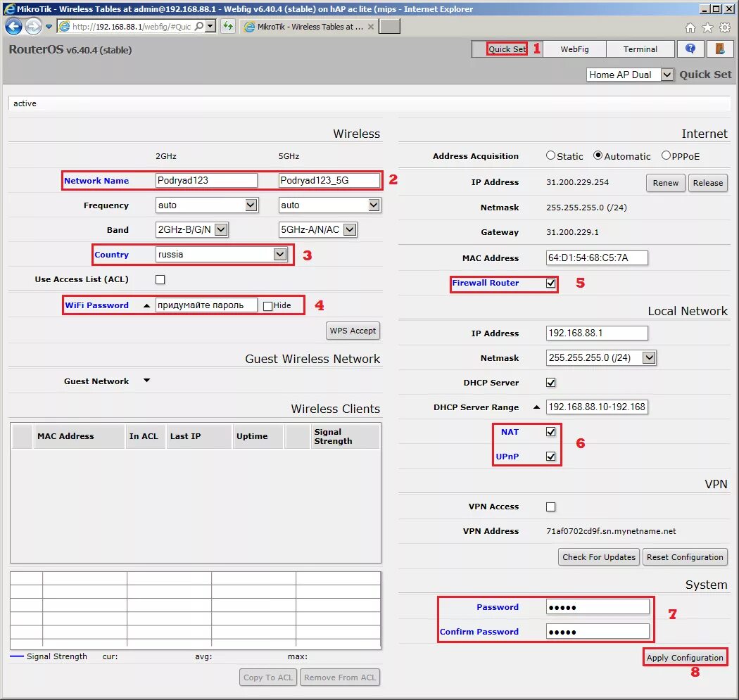Screen dimensions: 739x700
Task: Click the 5GHz Network Name field
Action: pos(329,180)
